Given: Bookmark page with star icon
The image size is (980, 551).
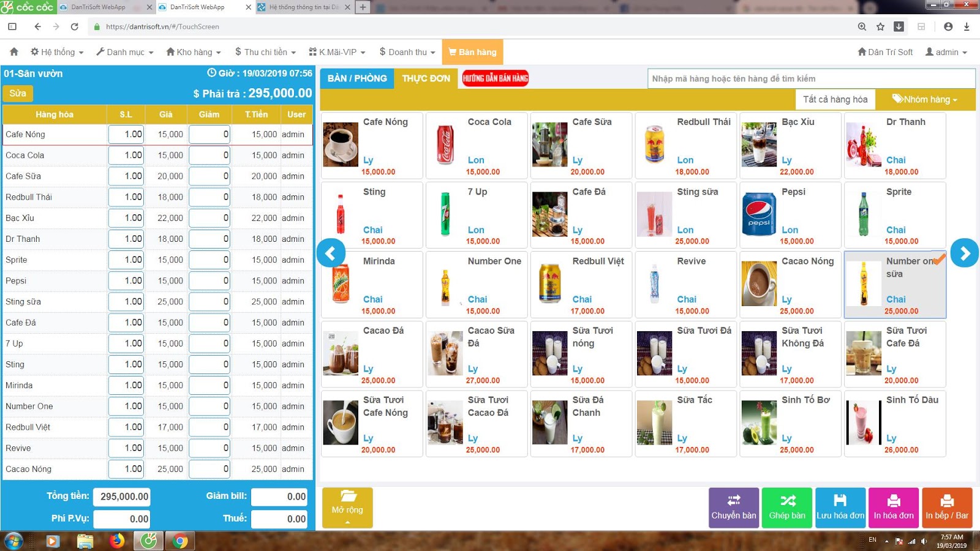Looking at the screenshot, I should [x=880, y=26].
